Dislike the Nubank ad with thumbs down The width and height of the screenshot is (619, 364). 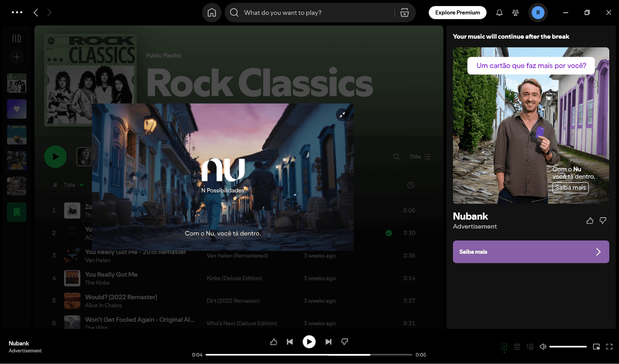(603, 220)
